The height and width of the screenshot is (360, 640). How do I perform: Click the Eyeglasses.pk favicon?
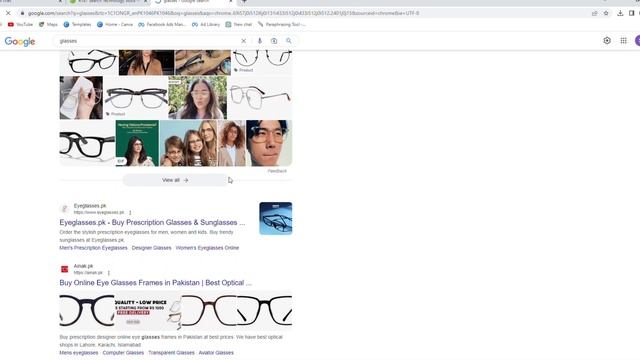pyautogui.click(x=64, y=209)
